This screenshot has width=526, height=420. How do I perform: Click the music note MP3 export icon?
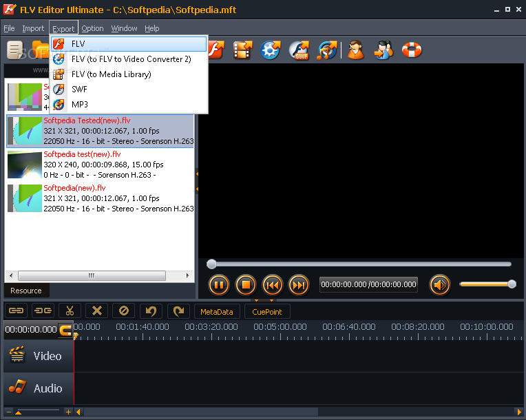327,50
